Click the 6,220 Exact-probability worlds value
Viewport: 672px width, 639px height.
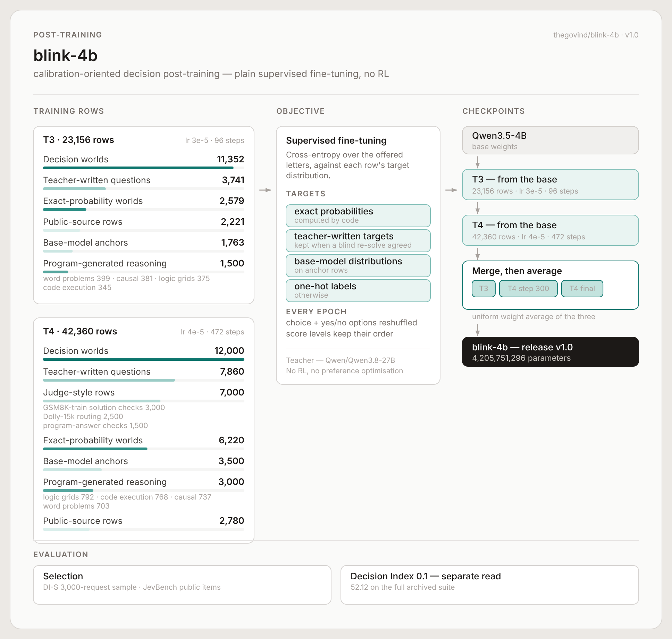coord(232,440)
